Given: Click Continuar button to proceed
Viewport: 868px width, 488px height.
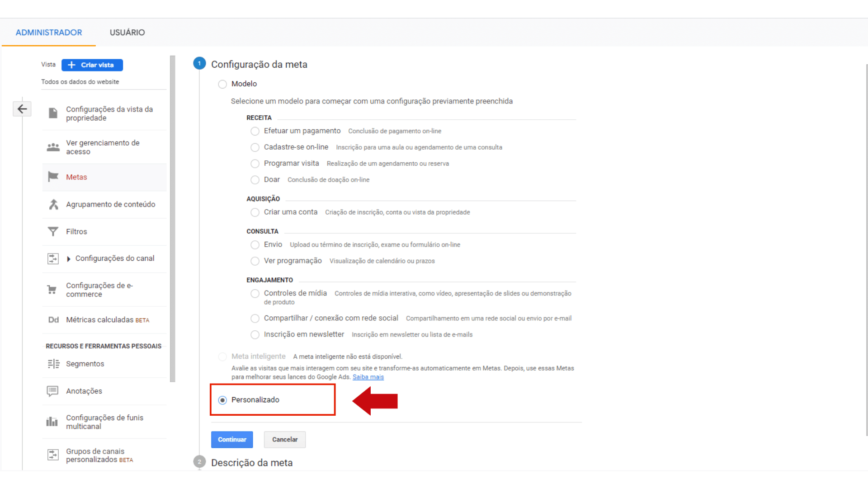Looking at the screenshot, I should (x=231, y=439).
